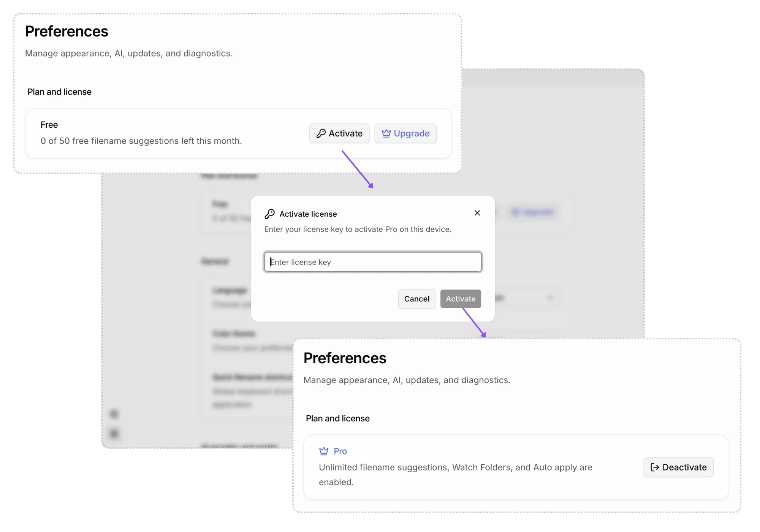Click the crown icon on the Upgrade button
Screen dimensions: 760x532
[x=386, y=133]
